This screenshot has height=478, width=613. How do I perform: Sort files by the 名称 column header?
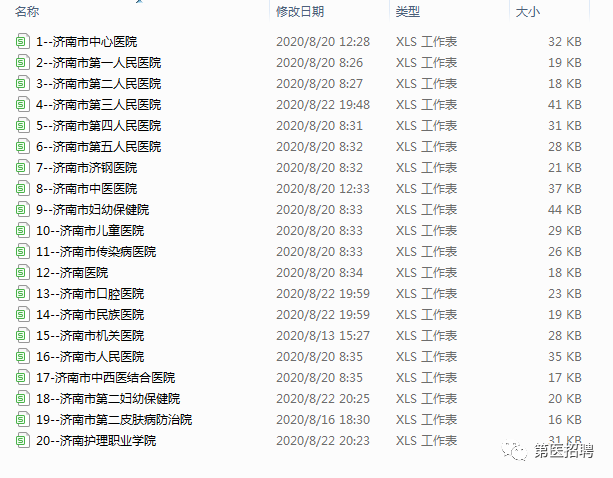(x=27, y=11)
